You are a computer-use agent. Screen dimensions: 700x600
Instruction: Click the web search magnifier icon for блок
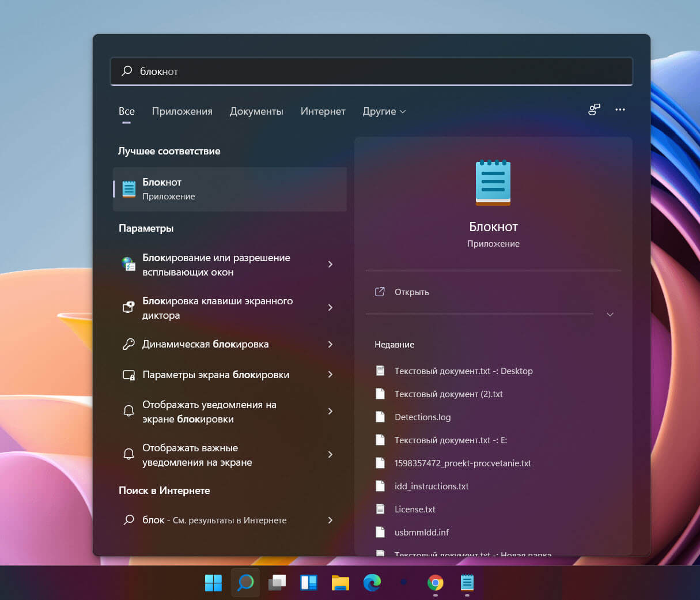pos(129,520)
